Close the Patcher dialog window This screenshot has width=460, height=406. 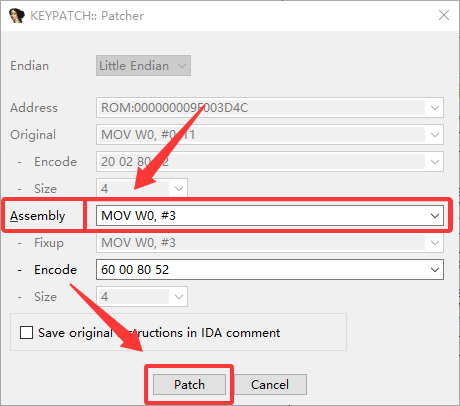tap(444, 15)
